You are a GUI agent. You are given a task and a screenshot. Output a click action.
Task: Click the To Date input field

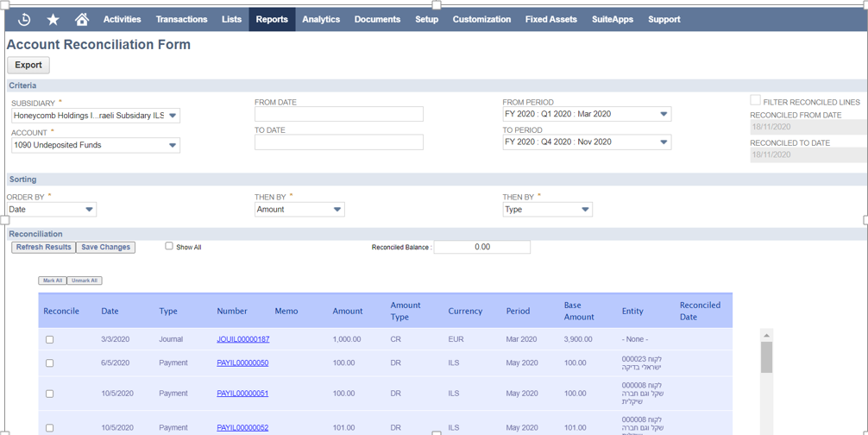(339, 142)
